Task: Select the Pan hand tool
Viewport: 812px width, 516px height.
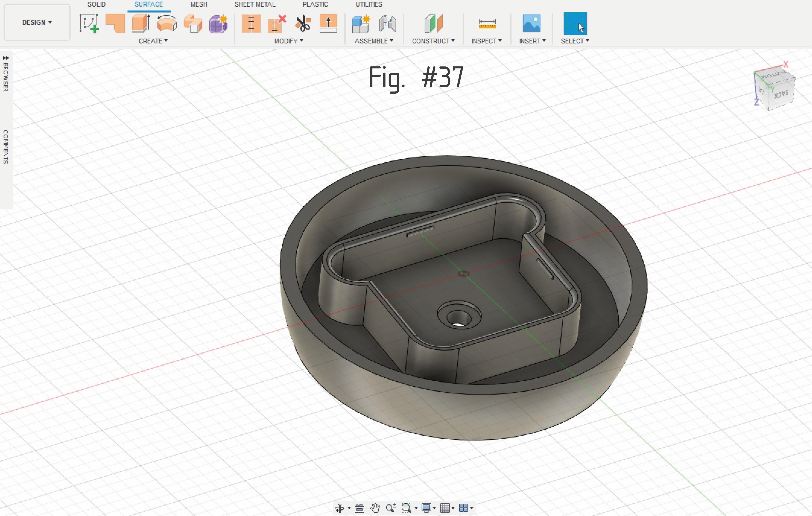Action: pyautogui.click(x=375, y=507)
